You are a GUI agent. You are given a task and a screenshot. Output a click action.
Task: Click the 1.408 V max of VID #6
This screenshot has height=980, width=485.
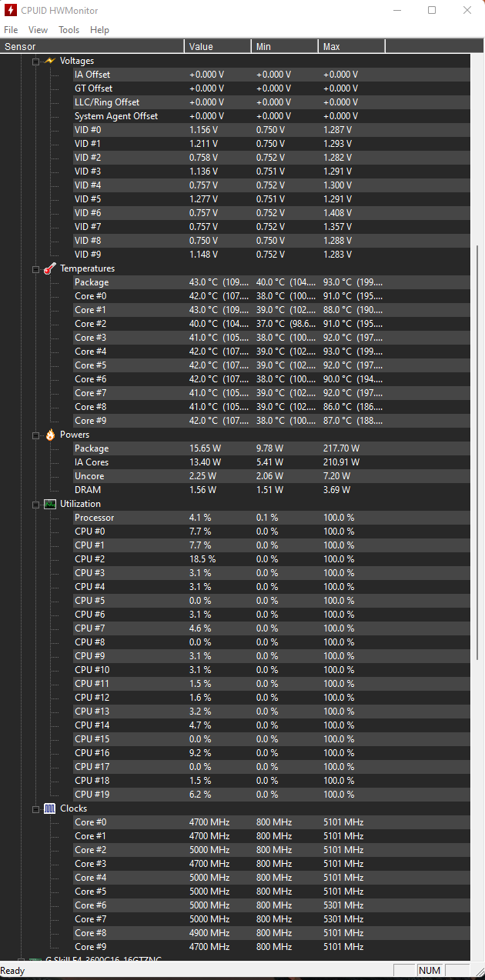[x=337, y=213]
